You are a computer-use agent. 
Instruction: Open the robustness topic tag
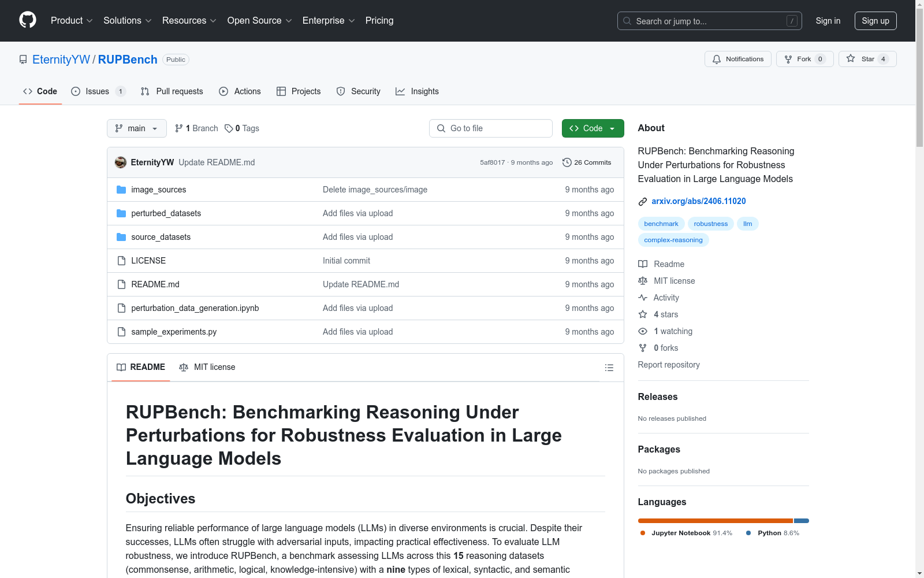click(x=711, y=224)
